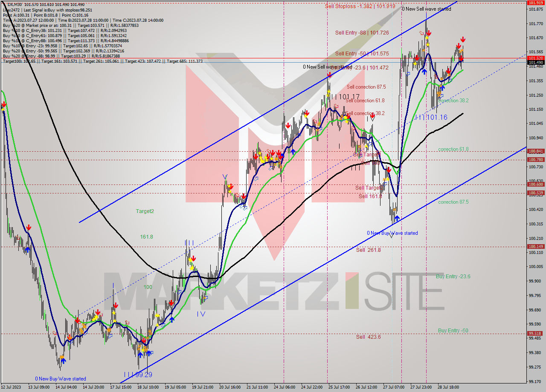Click the 100.600 price level tag
This screenshot has height=392, width=546.
536,184
